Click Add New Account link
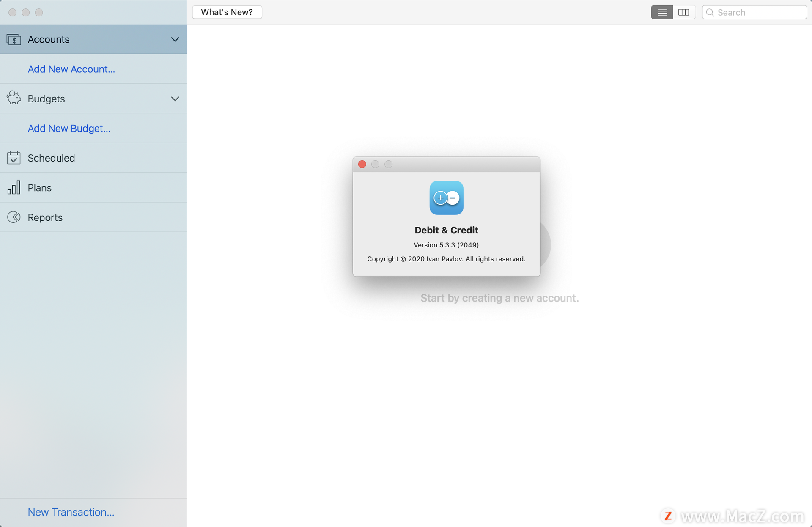The width and height of the screenshot is (812, 527). [71, 69]
